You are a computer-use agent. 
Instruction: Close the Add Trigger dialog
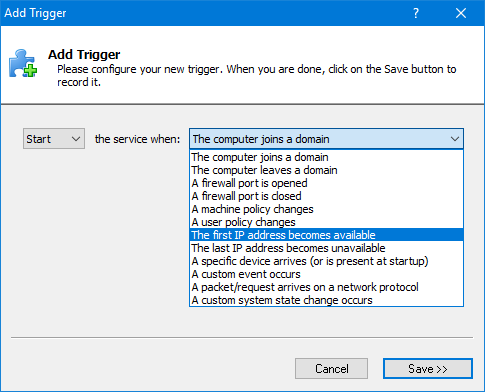(x=461, y=13)
